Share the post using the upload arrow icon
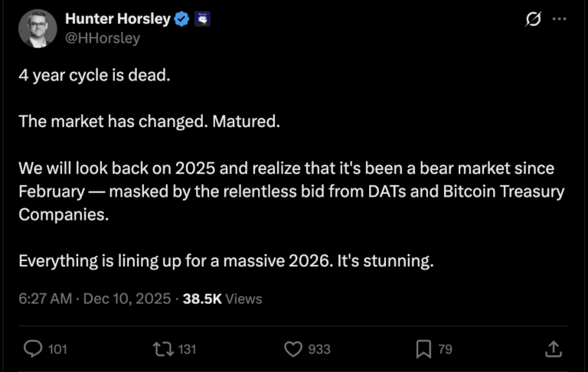Screen dimensions: 588x372 (x=554, y=349)
